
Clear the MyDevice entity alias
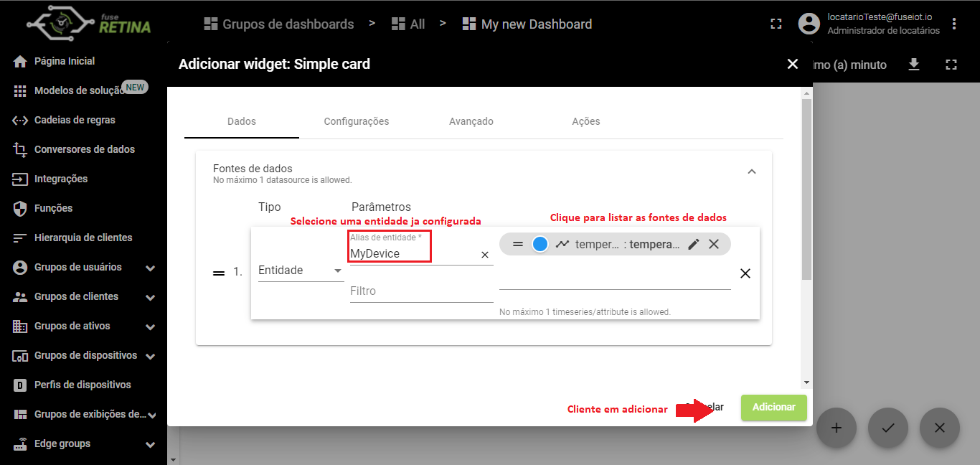485,255
